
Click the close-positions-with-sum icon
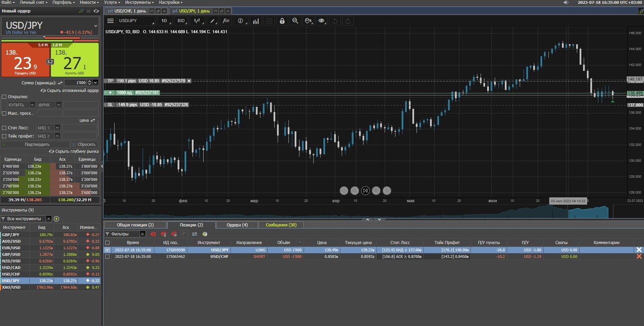coord(164,234)
